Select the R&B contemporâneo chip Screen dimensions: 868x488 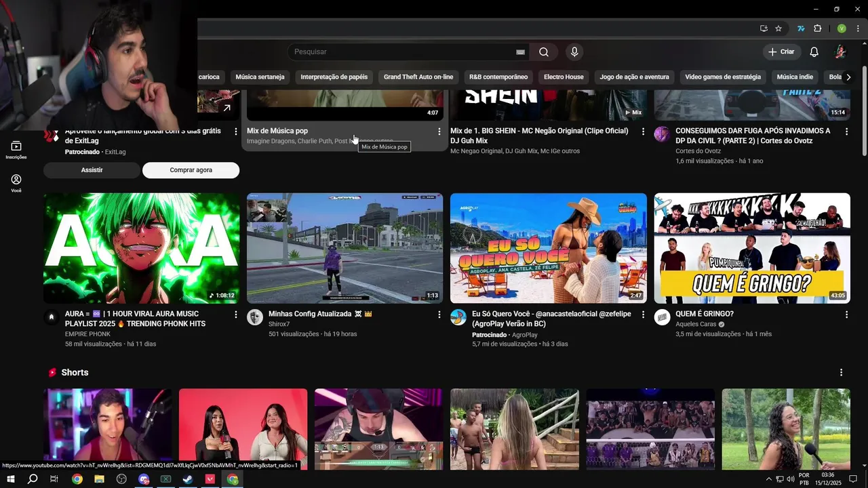[x=498, y=77]
